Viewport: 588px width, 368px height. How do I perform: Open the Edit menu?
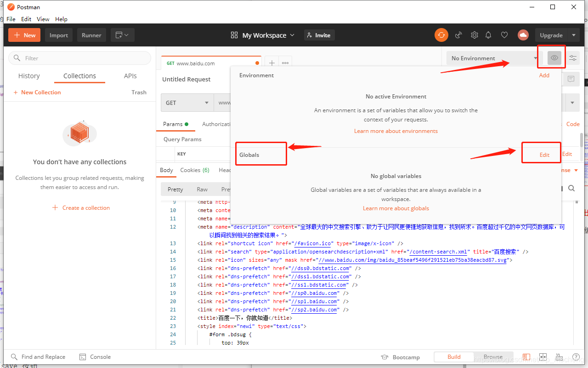tap(26, 19)
